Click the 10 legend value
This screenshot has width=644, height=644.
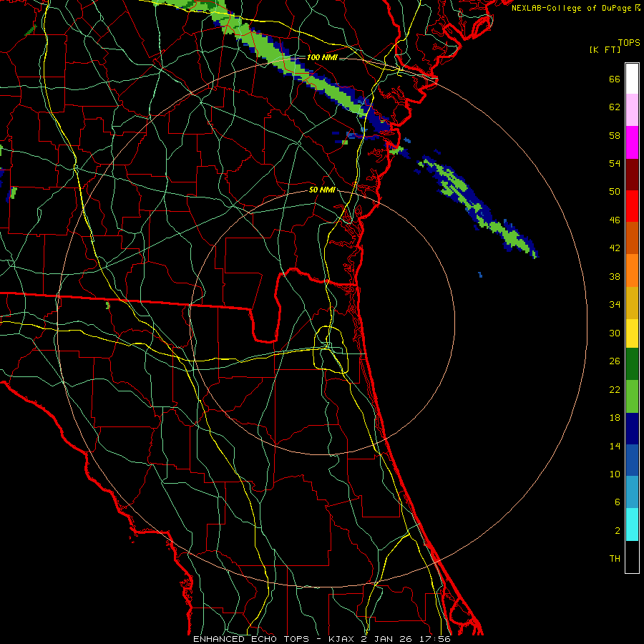coord(615,474)
